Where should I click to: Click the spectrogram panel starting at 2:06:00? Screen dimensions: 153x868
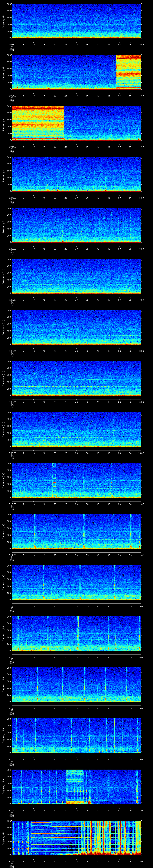76,276
